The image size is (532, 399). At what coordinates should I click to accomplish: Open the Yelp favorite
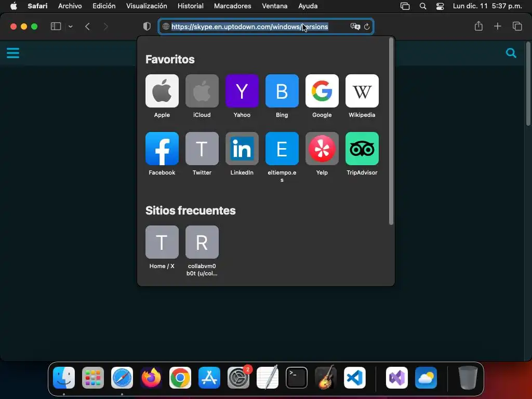coord(322,149)
